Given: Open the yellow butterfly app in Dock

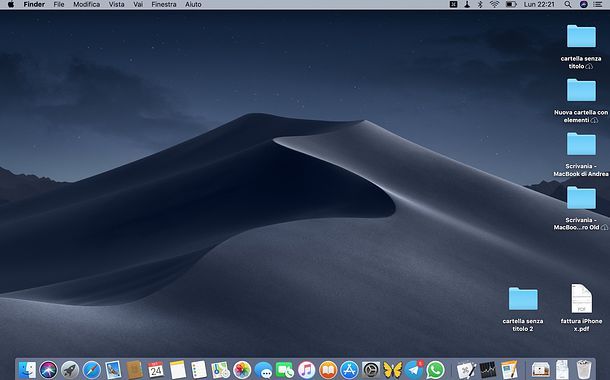Looking at the screenshot, I should pos(393,369).
